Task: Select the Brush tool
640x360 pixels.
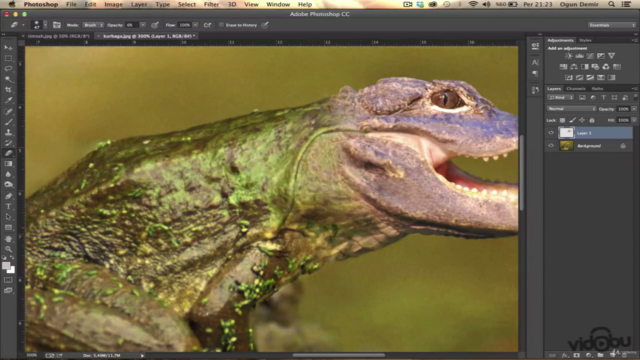Action: point(8,122)
